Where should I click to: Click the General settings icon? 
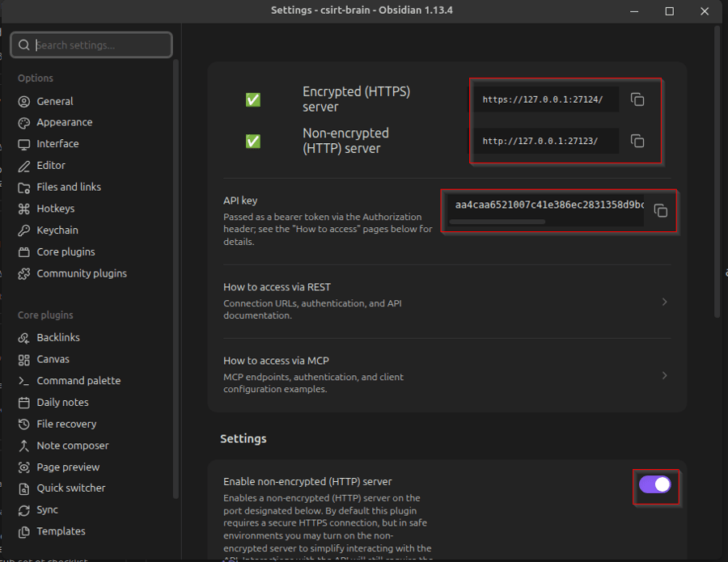coord(24,102)
